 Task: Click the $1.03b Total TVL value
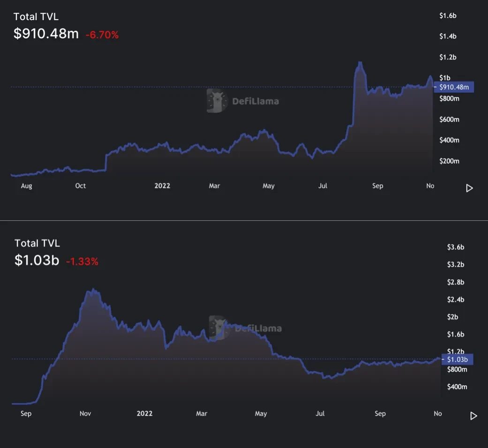click(37, 260)
